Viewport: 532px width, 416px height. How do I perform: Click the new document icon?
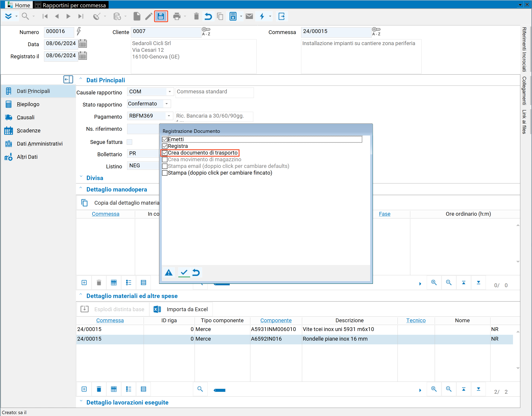coord(137,16)
